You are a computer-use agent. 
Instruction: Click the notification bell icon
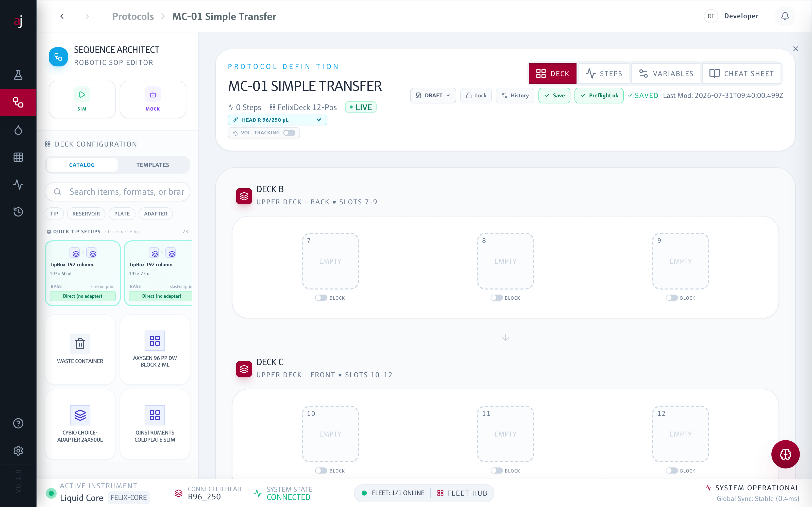pyautogui.click(x=785, y=16)
